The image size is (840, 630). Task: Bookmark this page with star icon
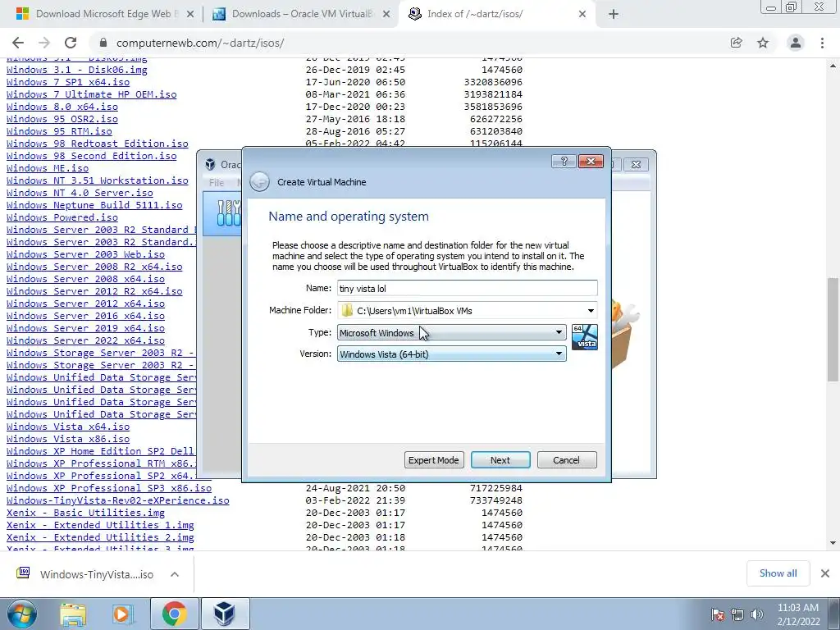tap(763, 43)
